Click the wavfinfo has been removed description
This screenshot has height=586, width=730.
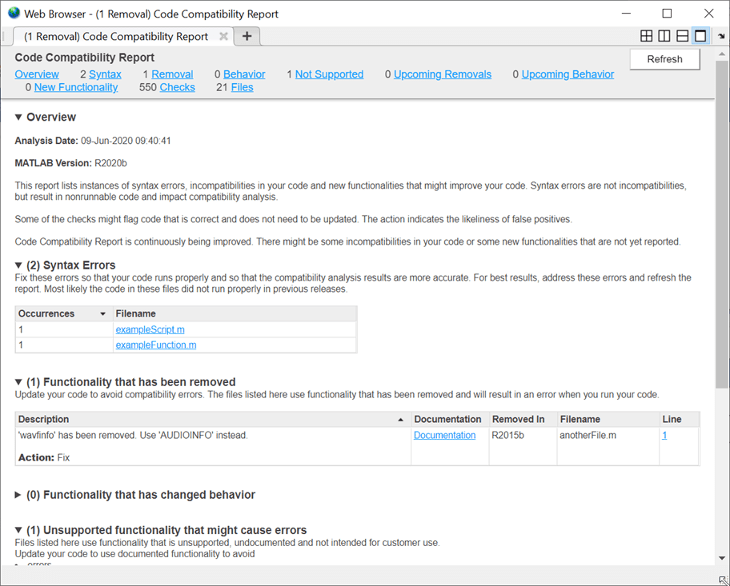tap(133, 435)
